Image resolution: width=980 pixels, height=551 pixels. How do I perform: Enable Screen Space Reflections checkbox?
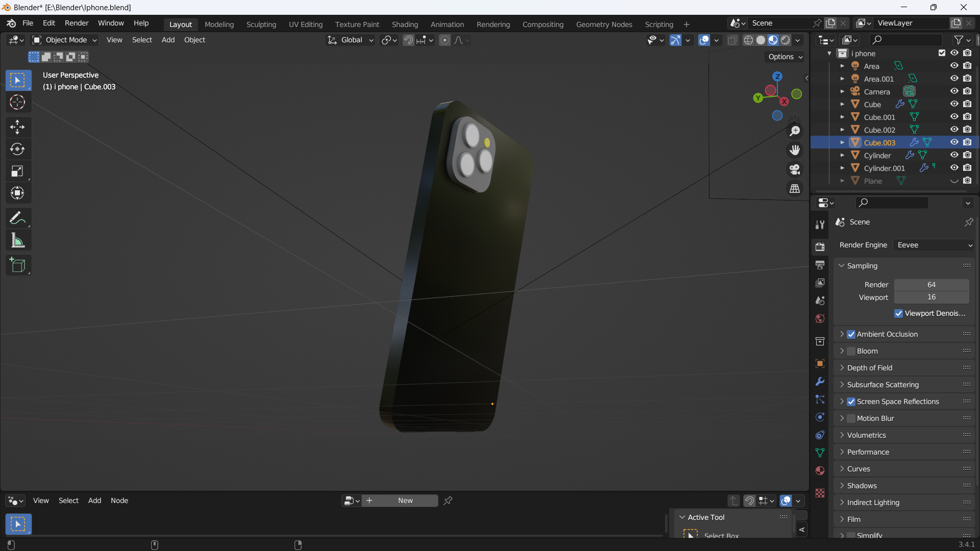pyautogui.click(x=851, y=401)
